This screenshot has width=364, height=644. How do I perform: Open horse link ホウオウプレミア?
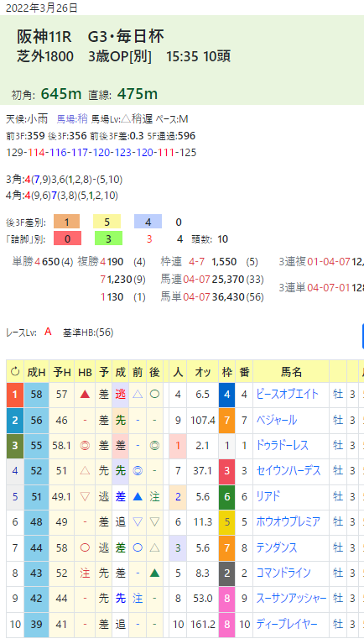tap(288, 521)
